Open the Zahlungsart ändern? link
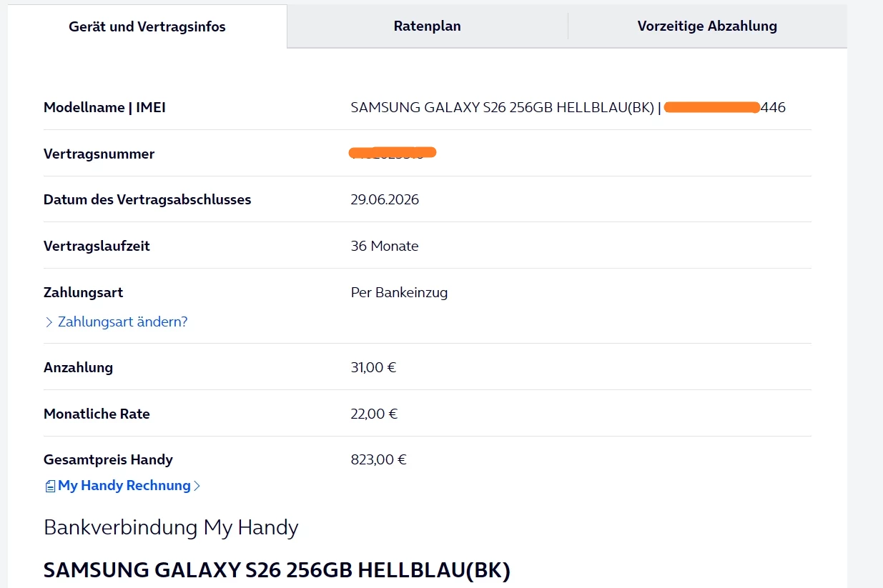This screenshot has width=883, height=588. click(x=122, y=322)
